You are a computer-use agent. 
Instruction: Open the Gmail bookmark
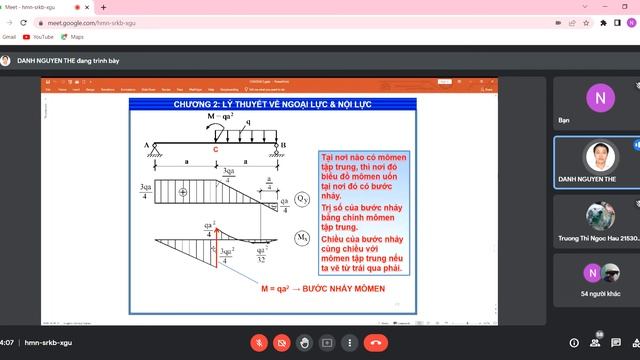coord(9,37)
